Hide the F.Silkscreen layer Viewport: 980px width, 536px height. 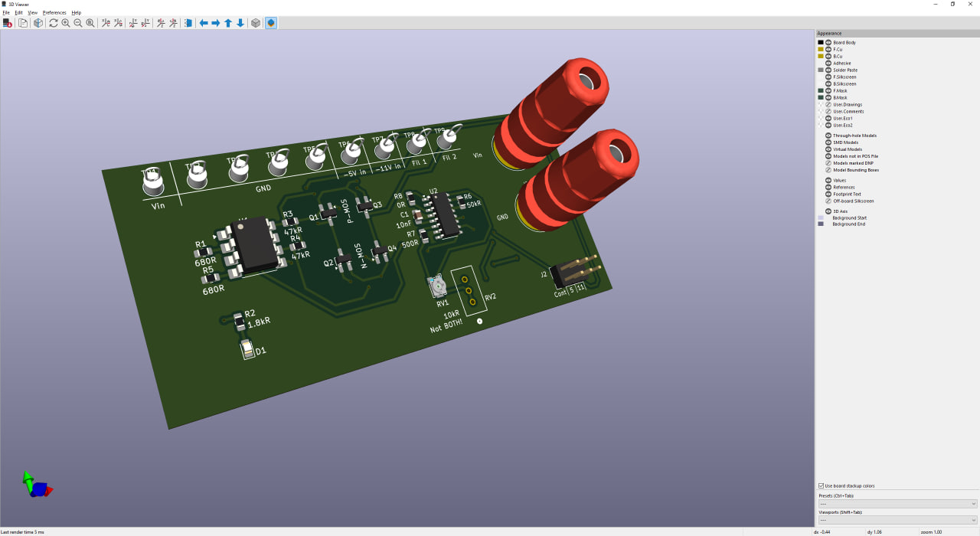(828, 77)
